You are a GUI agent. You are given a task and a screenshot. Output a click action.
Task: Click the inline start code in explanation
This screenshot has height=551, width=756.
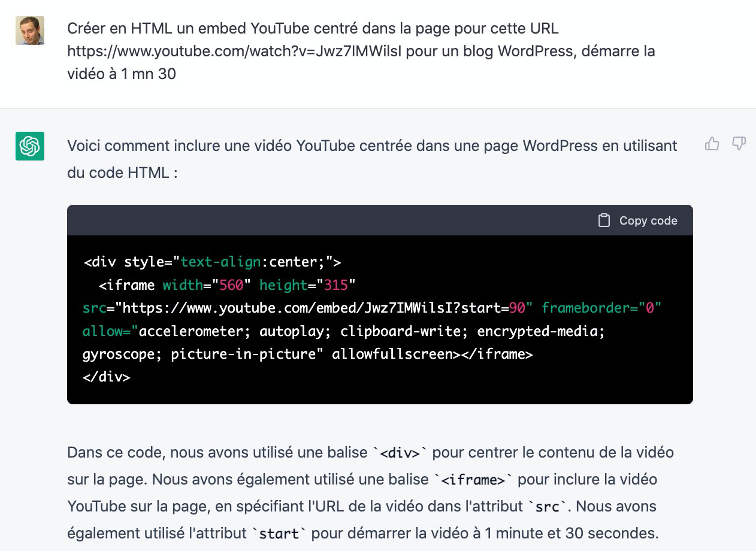[x=279, y=534]
